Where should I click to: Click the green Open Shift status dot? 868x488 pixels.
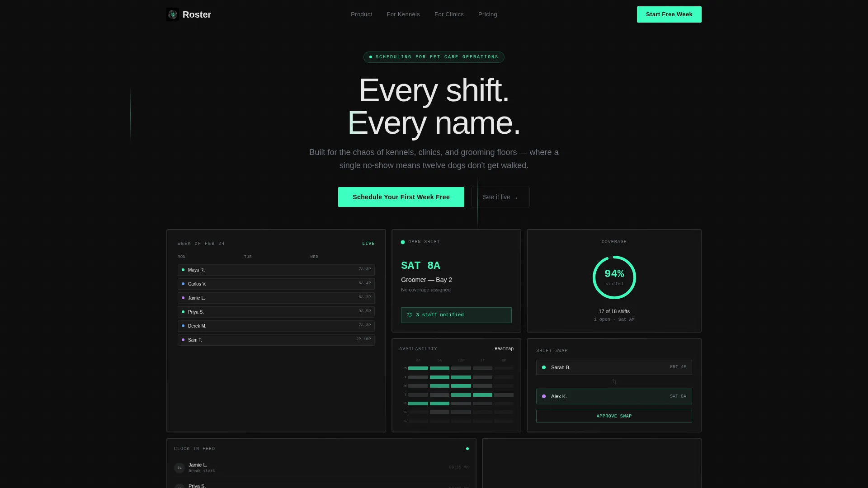pos(403,242)
